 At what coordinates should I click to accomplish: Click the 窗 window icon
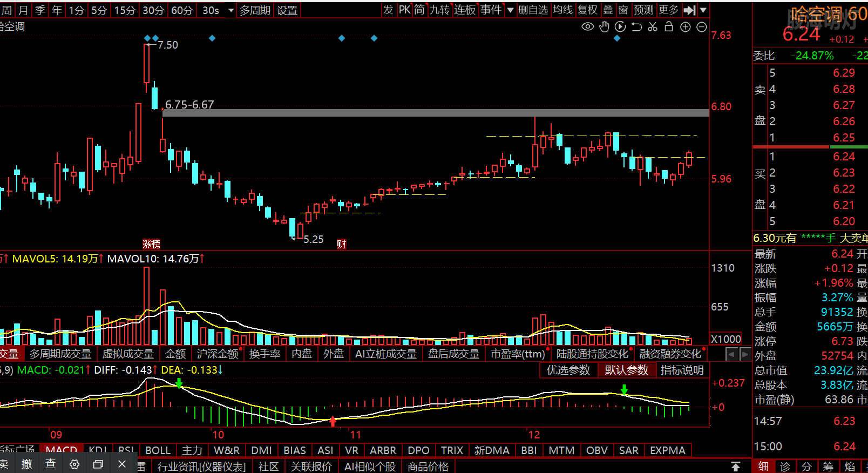click(623, 10)
